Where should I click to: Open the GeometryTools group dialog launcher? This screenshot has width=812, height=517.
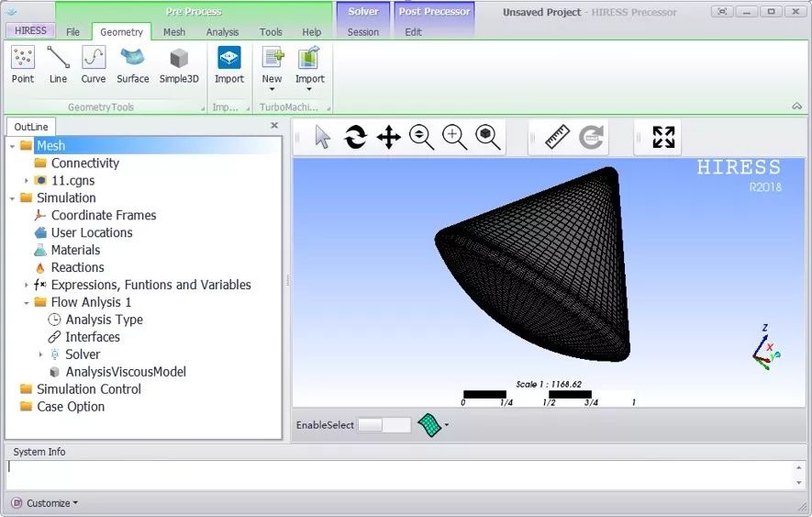click(x=203, y=108)
